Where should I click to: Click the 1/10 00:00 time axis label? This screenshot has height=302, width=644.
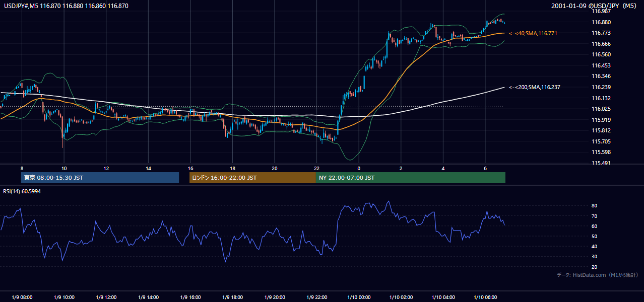click(x=359, y=297)
